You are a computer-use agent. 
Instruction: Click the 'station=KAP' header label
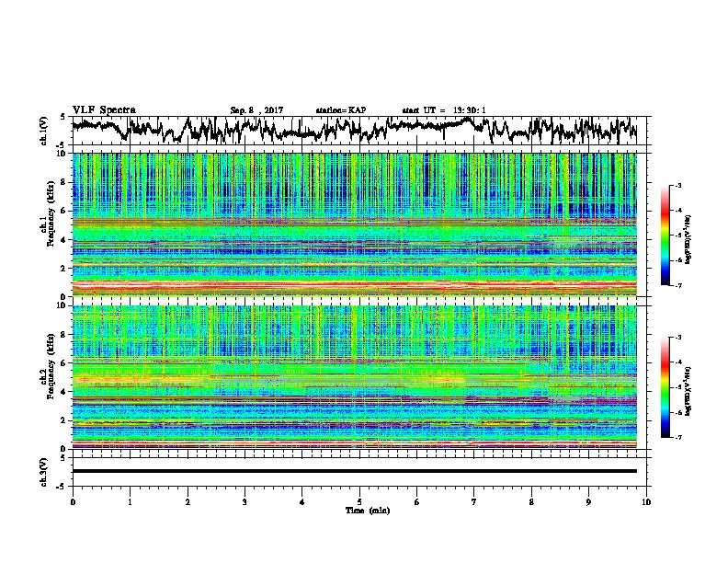(x=341, y=110)
